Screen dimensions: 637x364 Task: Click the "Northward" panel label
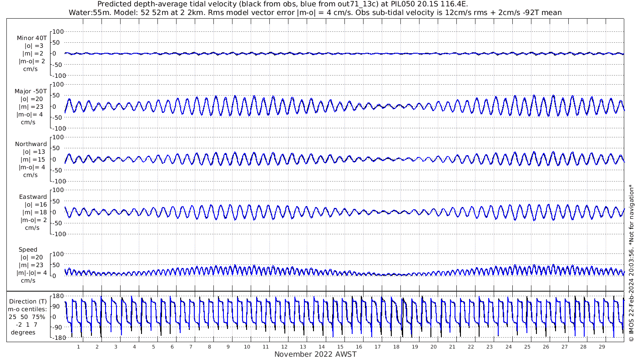31,144
